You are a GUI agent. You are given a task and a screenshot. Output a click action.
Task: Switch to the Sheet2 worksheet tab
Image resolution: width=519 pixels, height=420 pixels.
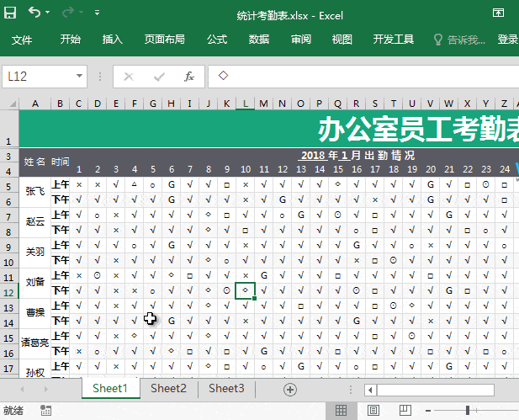pos(168,388)
